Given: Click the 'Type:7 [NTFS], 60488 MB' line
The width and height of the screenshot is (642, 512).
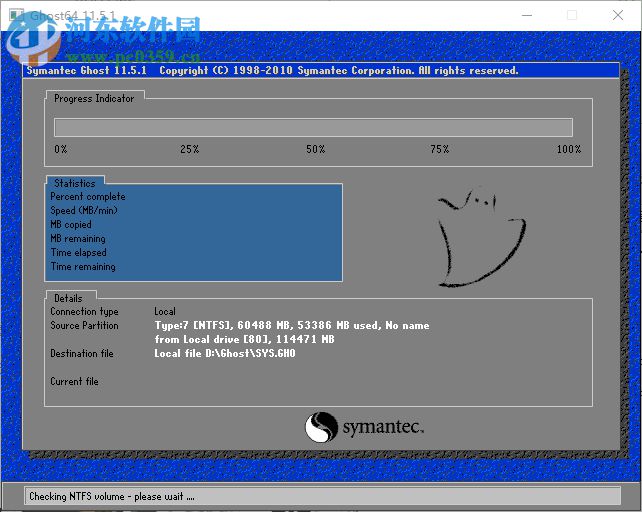Looking at the screenshot, I should coord(292,326).
